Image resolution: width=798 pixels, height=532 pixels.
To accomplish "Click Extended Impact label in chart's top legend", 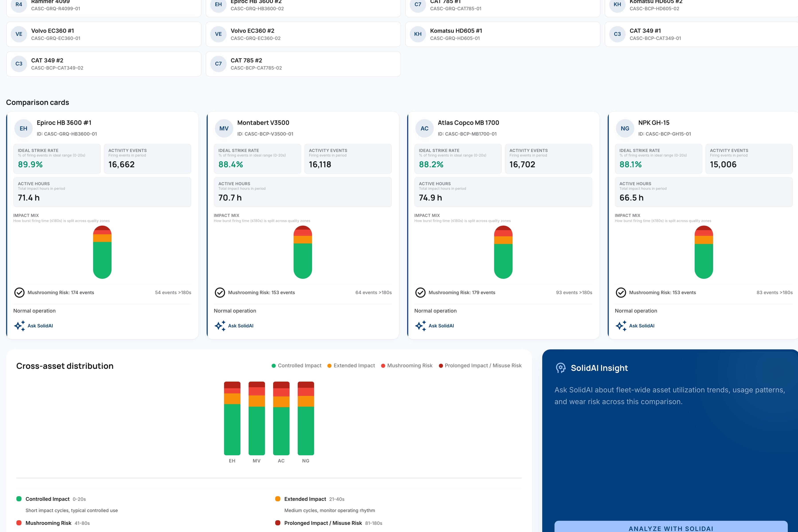I will (354, 365).
